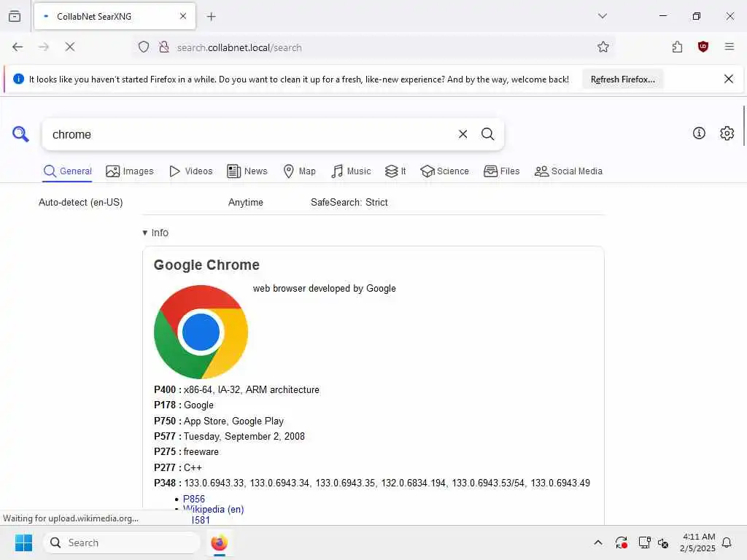This screenshot has height=560, width=747.
Task: Open the clock showing 4:11 AM
Action: pyautogui.click(x=697, y=542)
